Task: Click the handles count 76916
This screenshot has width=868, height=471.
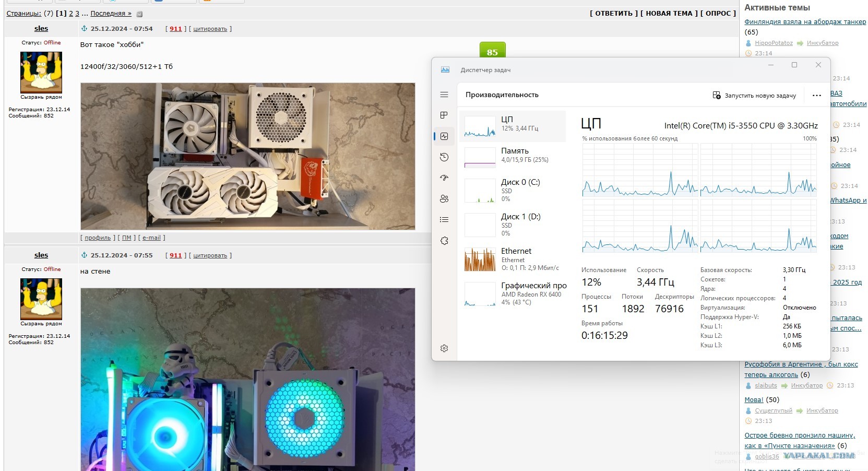Action: pos(669,309)
